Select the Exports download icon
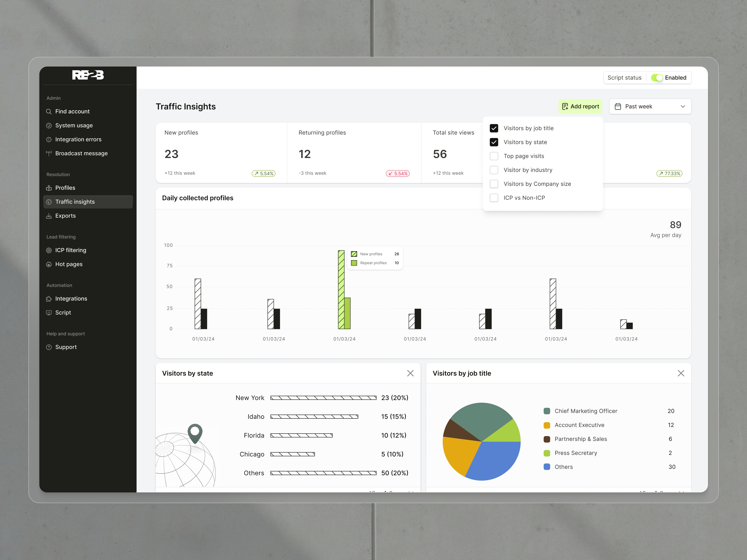Screen dimensions: 747x560 49,216
